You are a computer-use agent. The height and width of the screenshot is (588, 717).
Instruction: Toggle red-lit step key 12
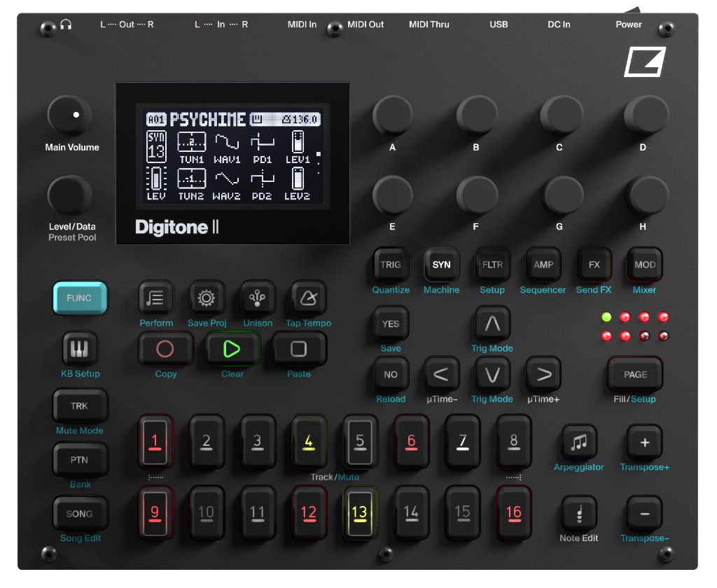309,512
